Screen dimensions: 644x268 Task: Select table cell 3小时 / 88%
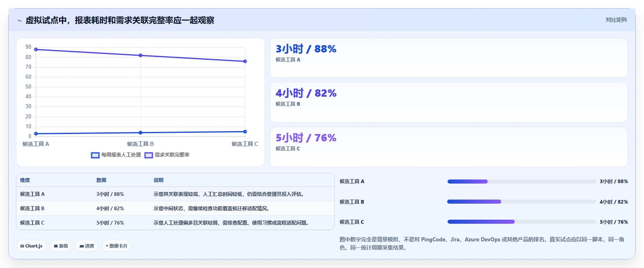click(110, 194)
